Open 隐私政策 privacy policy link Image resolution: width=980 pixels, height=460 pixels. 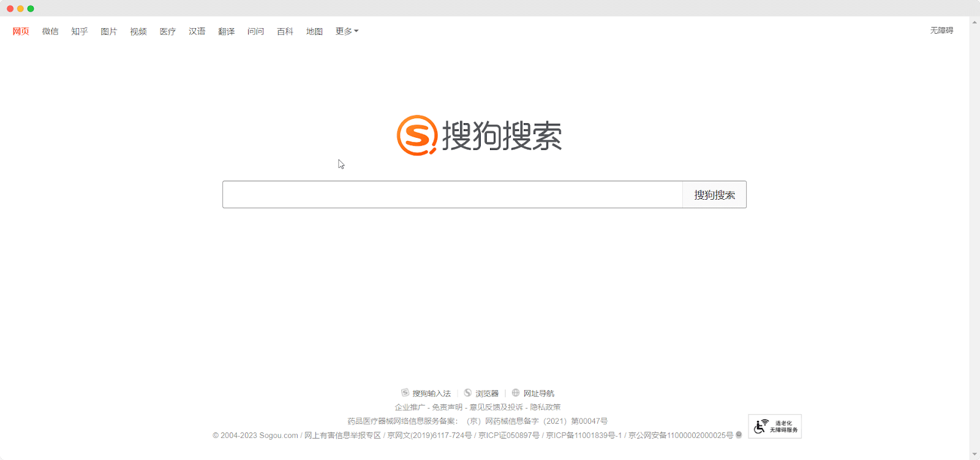[x=545, y=407]
